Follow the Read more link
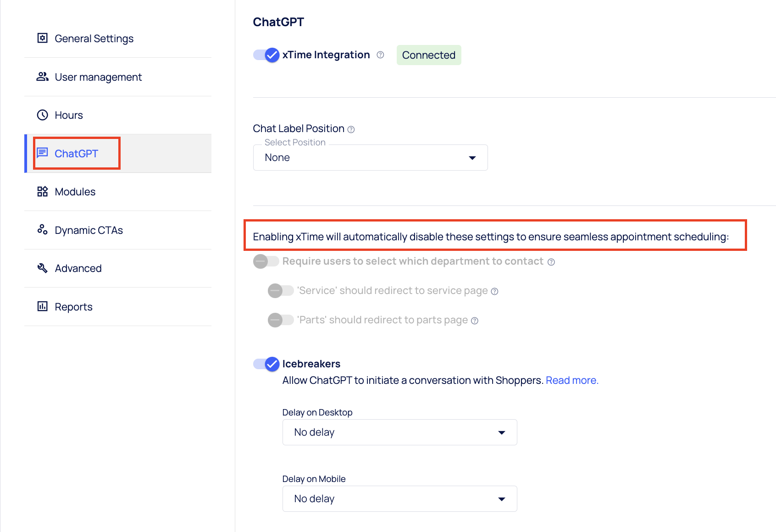The width and height of the screenshot is (776, 532). pos(572,380)
